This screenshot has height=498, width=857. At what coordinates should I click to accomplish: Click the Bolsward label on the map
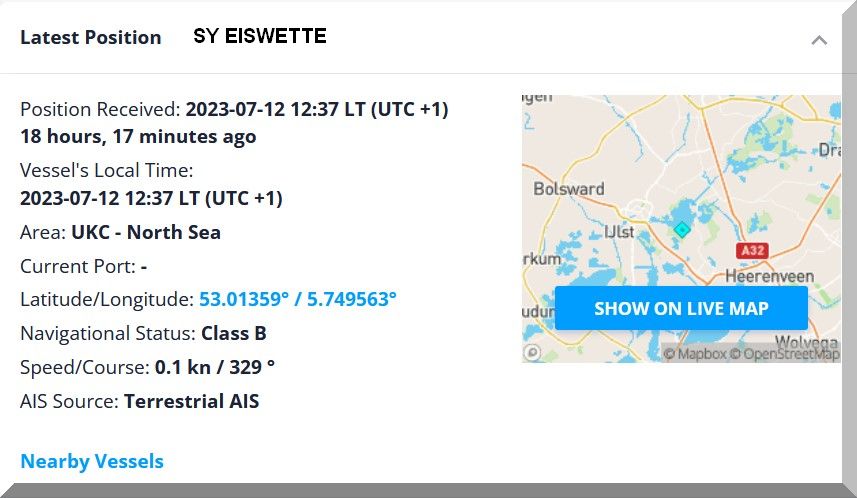click(569, 188)
